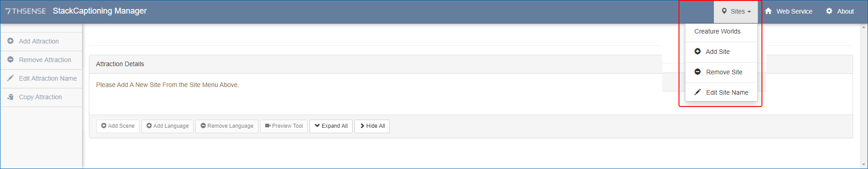The image size is (868, 169).
Task: Click the minus icon beside Remove Attraction
Action: pos(10,59)
